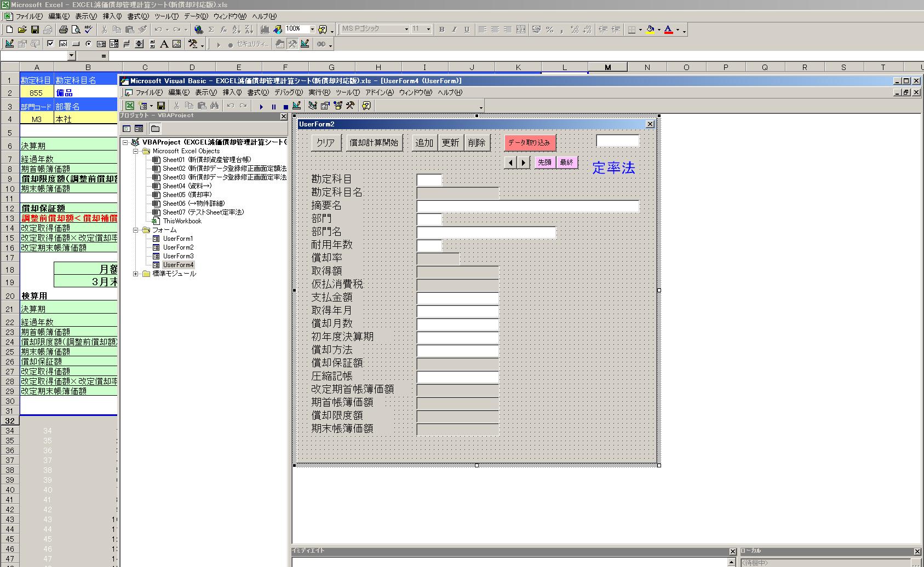924x567 pixels.
Task: Click the AutoSum sigma icon in Excel toolbar
Action: [211, 30]
